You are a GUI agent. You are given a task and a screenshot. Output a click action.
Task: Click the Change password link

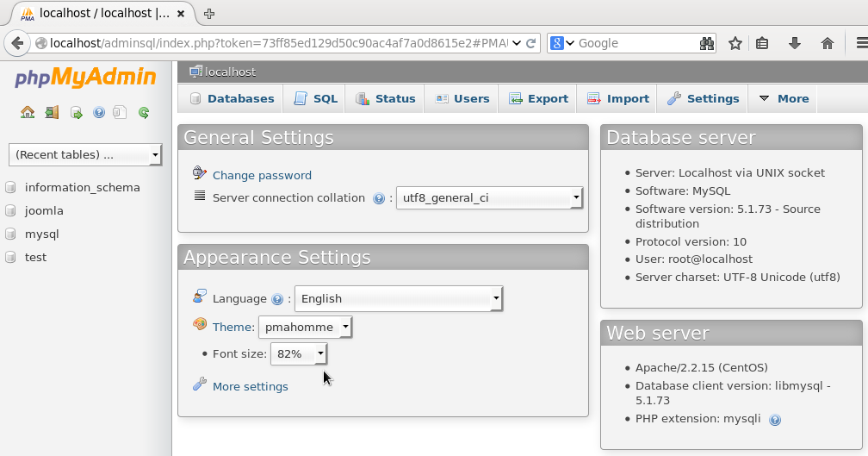point(262,176)
